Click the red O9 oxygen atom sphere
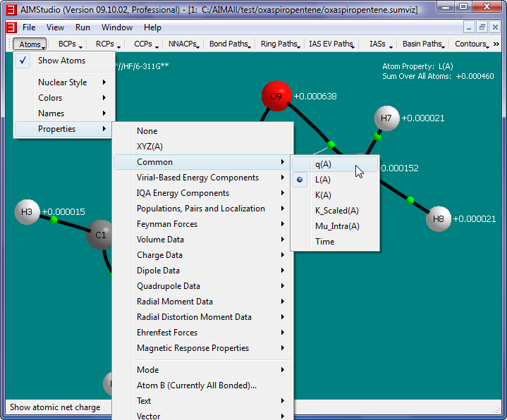 276,97
